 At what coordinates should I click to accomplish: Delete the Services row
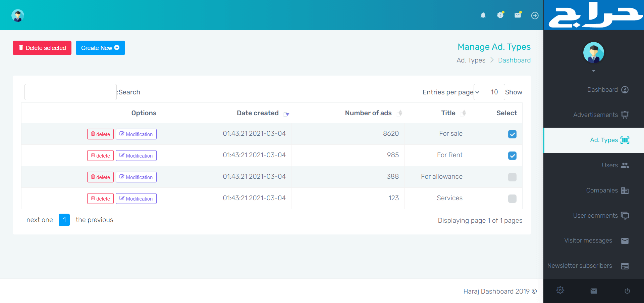coord(100,199)
